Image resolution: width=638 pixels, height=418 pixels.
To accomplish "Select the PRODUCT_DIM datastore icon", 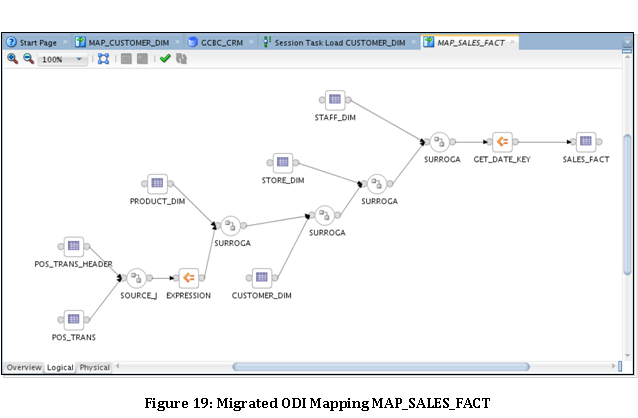I will pos(157,183).
